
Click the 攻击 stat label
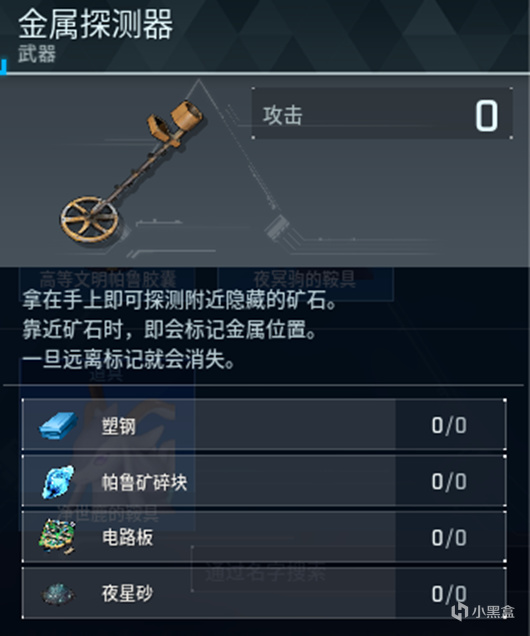[x=283, y=115]
